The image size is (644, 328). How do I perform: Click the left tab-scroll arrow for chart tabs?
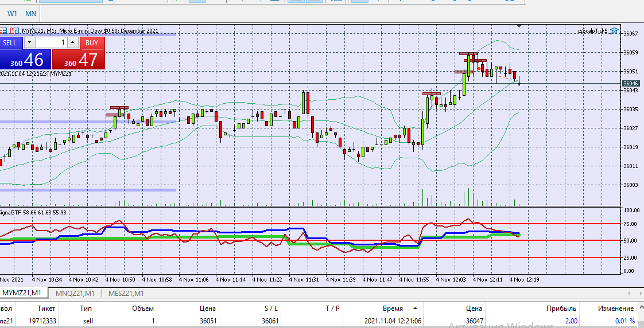[x=629, y=294]
